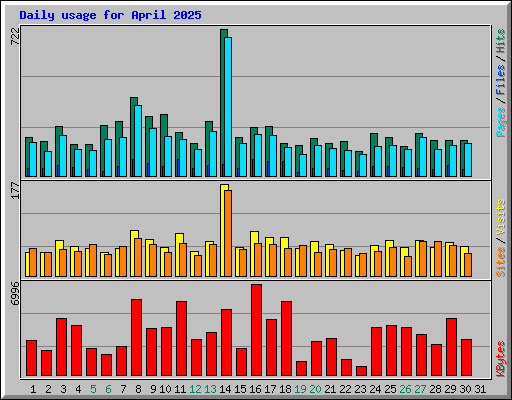Click the green hits bar for day 1
This screenshot has width=512, height=400.
pyautogui.click(x=27, y=157)
